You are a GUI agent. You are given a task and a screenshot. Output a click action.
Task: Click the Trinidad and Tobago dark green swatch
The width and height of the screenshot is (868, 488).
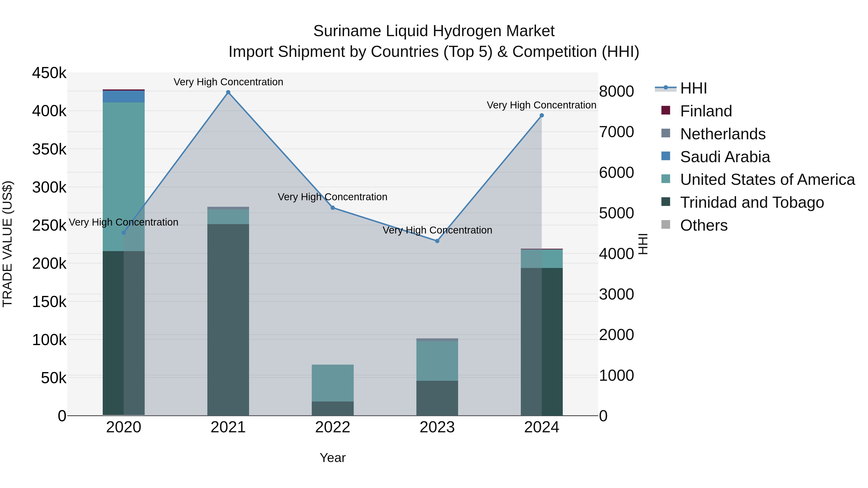tap(666, 202)
